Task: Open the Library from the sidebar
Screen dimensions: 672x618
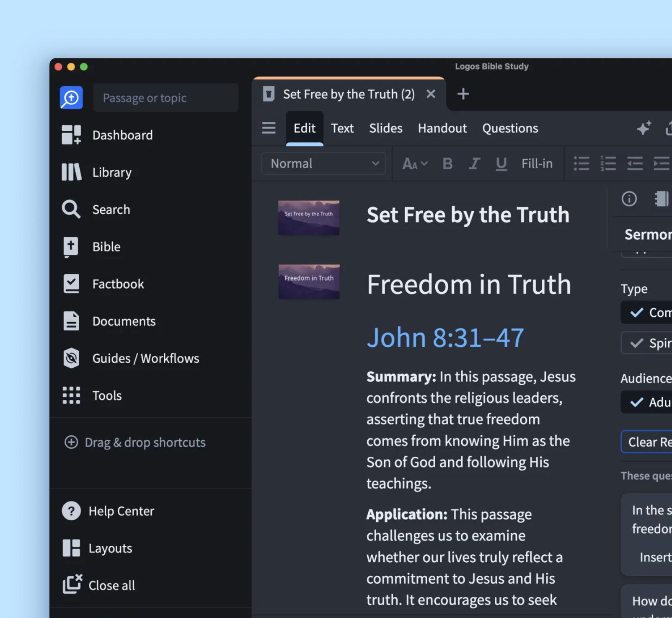Action: [112, 172]
